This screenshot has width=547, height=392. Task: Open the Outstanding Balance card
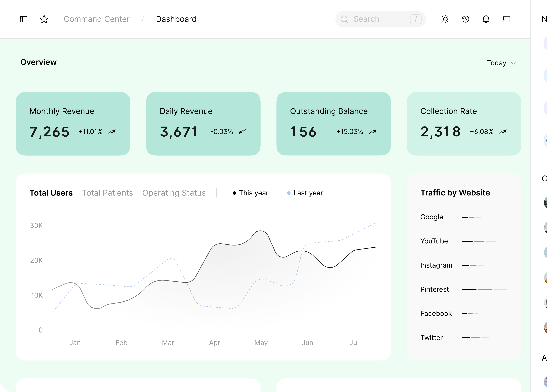tap(333, 123)
